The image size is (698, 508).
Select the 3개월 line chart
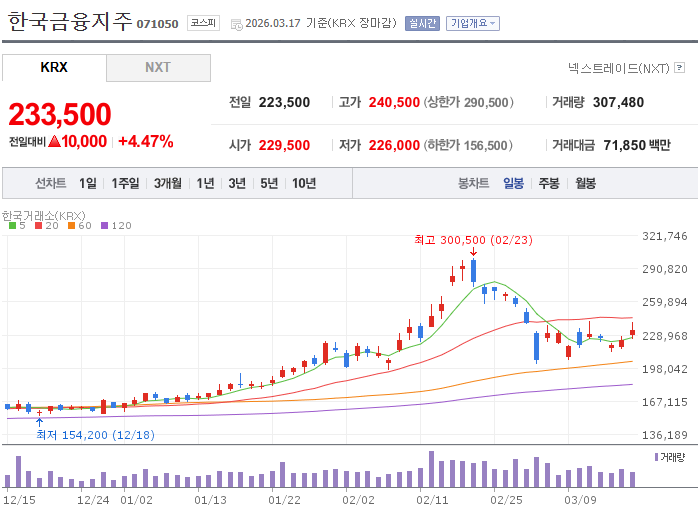(168, 183)
